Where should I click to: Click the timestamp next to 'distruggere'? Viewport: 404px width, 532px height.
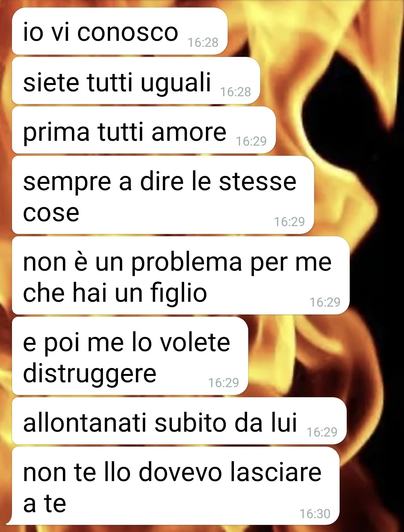224,383
